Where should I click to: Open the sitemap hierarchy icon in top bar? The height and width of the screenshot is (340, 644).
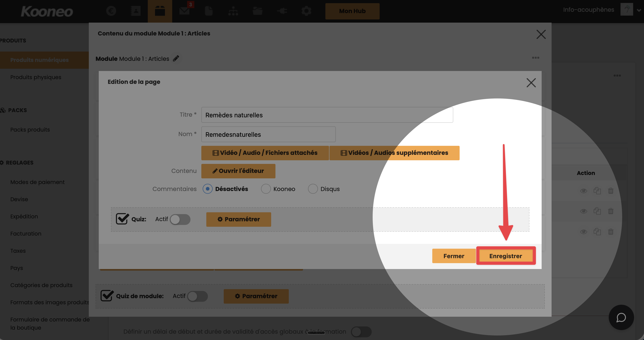pyautogui.click(x=233, y=11)
